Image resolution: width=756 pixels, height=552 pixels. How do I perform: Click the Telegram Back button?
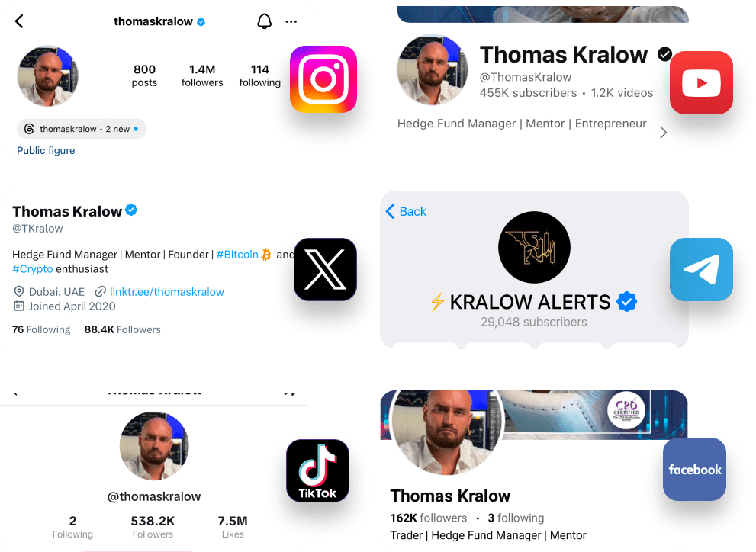tap(406, 211)
